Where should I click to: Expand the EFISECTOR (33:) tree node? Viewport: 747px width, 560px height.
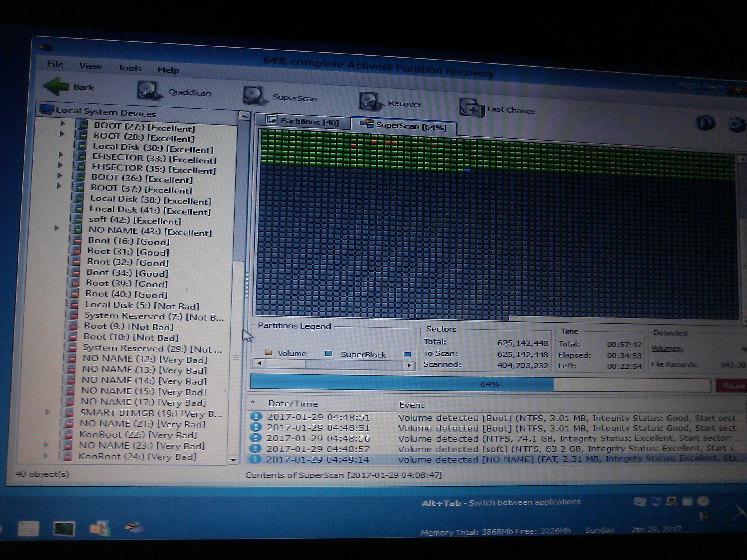(x=61, y=155)
